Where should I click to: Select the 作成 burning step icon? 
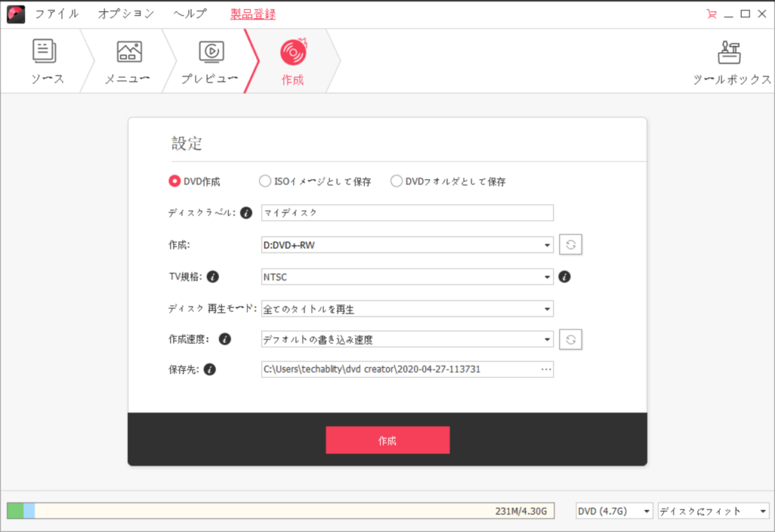pos(293,61)
